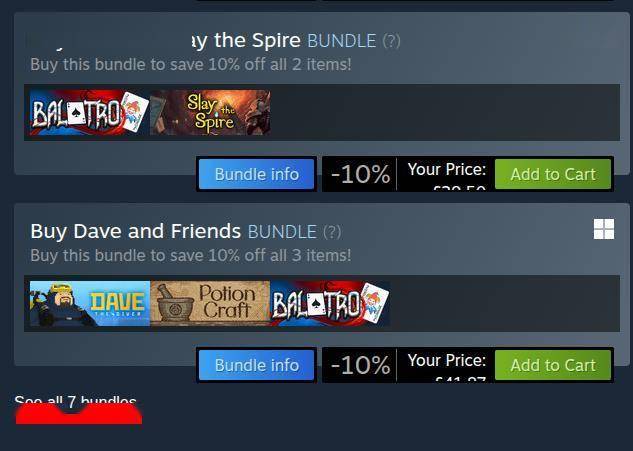
Task: Add the Dave and Friends bundle to cart
Action: tap(553, 365)
